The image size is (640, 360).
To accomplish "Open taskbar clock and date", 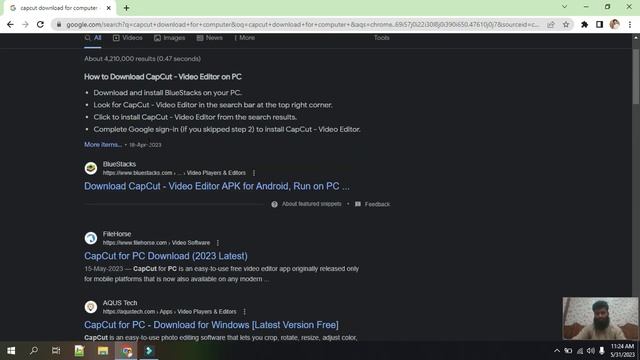I will (622, 351).
